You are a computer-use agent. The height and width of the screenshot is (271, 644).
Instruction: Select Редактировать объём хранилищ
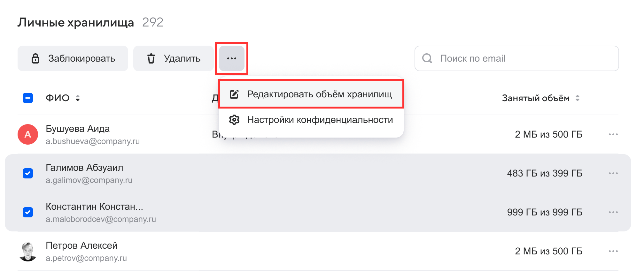pyautogui.click(x=319, y=94)
